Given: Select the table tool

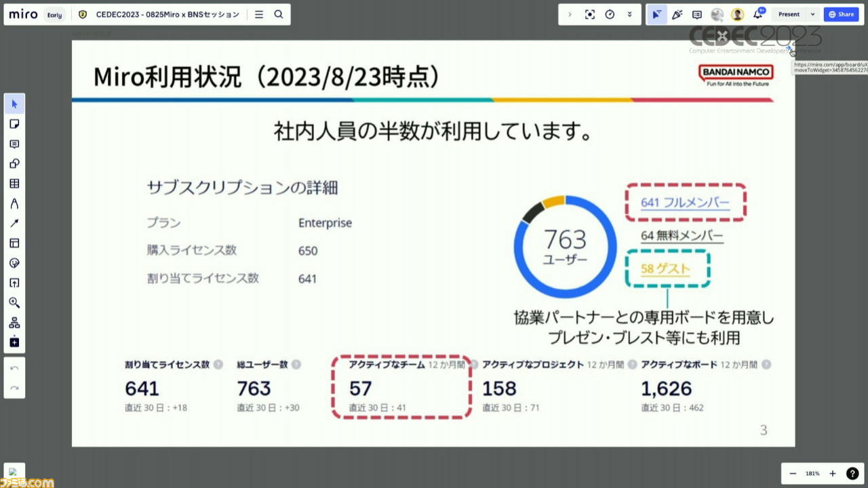Looking at the screenshot, I should pos(14,184).
